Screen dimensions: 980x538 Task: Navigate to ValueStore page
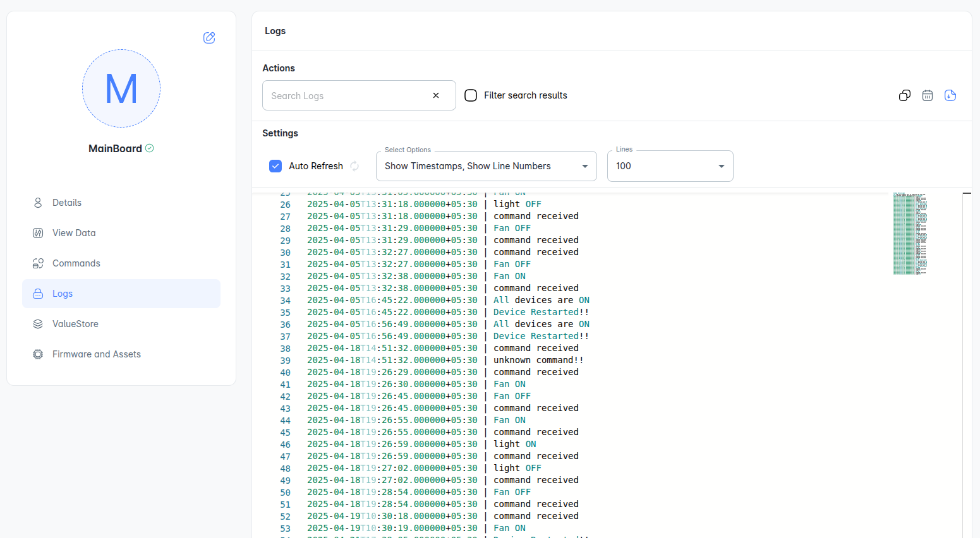(75, 324)
